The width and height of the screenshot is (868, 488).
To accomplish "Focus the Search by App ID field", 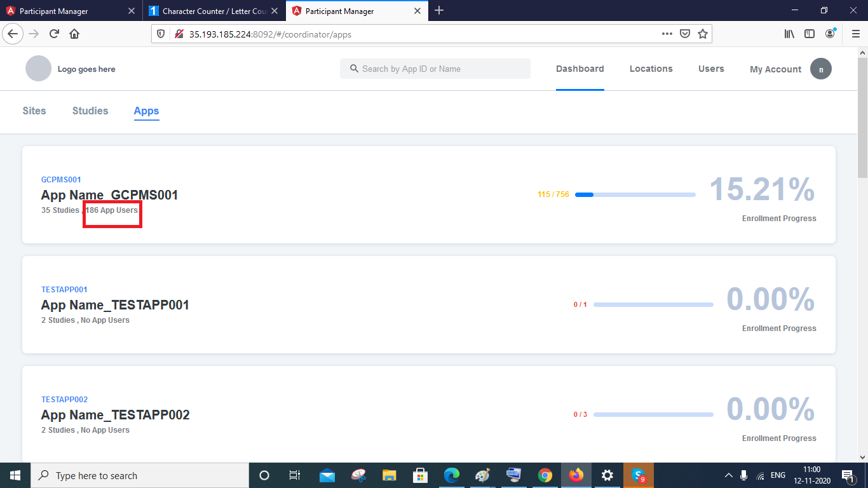I will [x=435, y=69].
